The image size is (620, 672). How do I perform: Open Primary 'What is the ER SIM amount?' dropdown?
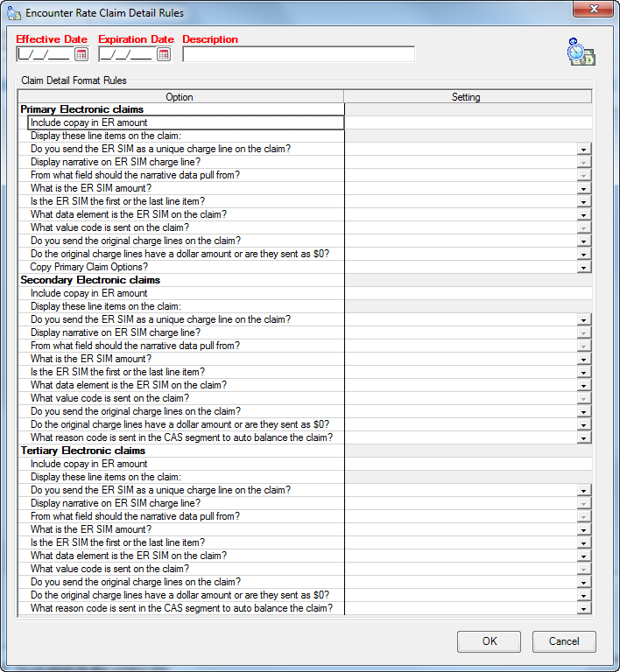pos(583,189)
